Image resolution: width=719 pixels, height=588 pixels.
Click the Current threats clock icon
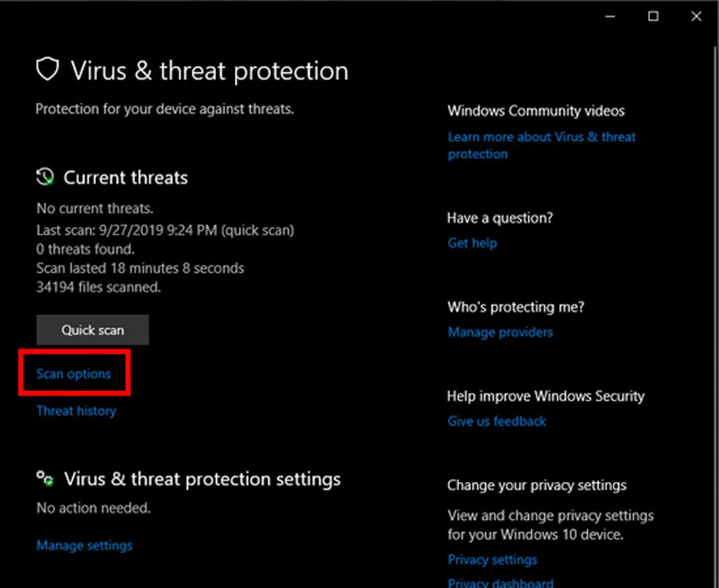[45, 177]
